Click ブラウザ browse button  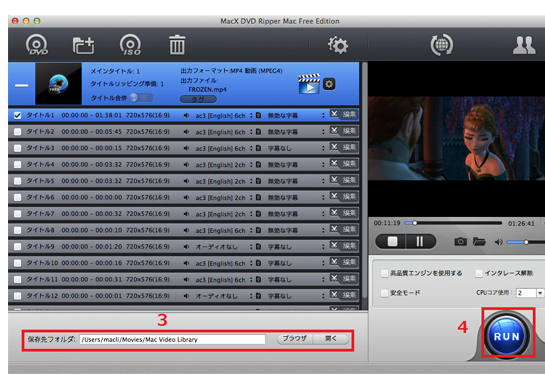295,339
